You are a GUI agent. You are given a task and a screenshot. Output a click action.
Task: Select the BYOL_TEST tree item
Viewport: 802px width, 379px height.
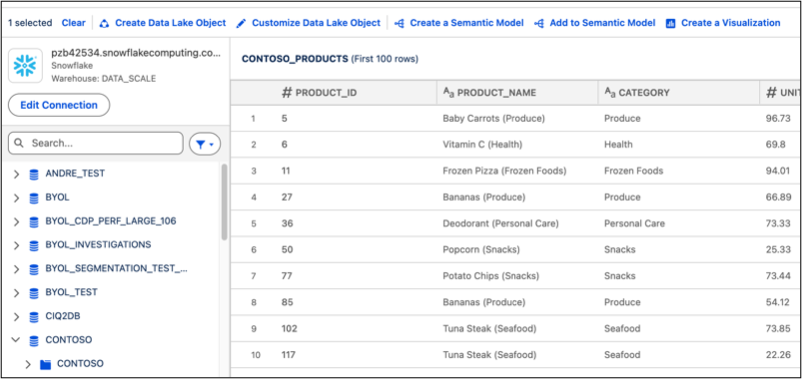coord(71,293)
